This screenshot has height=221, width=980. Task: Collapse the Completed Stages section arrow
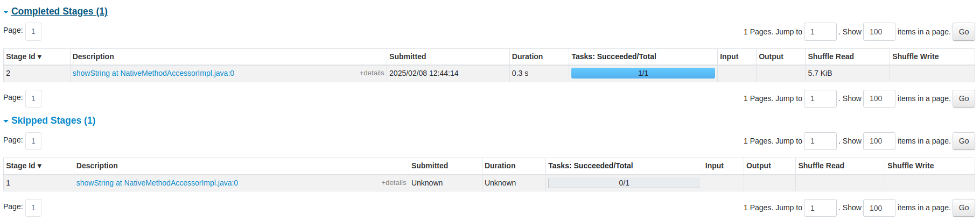(x=6, y=12)
